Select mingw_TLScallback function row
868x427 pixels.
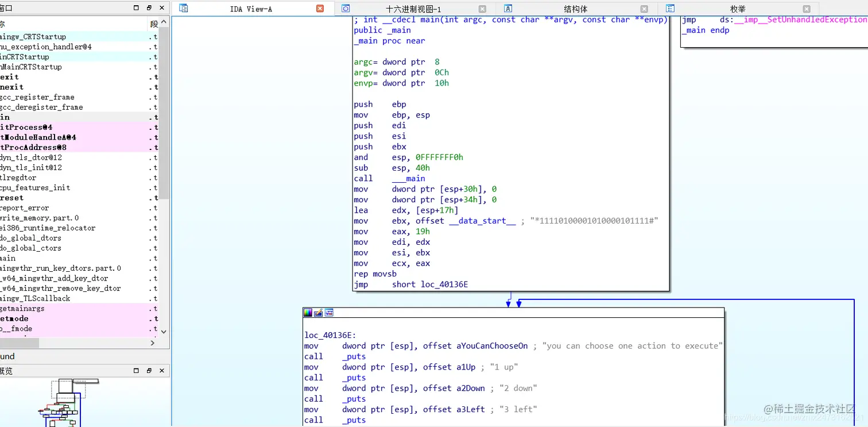[79, 298]
